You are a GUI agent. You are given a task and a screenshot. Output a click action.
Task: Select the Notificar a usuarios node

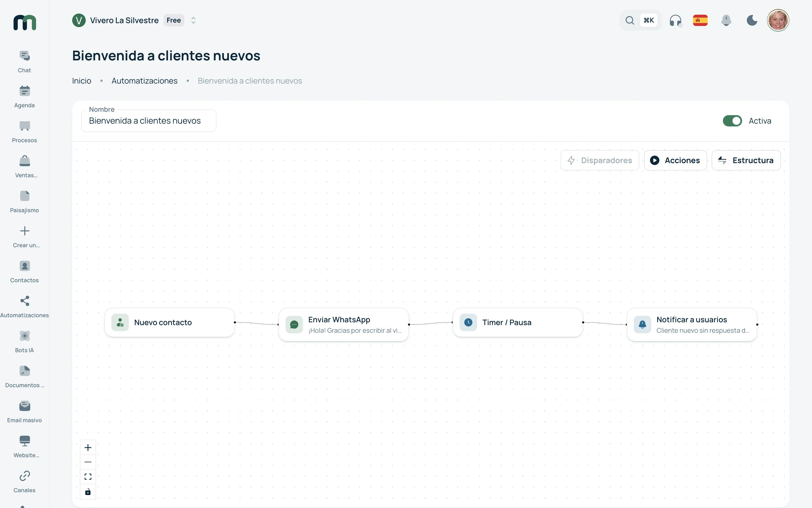692,325
